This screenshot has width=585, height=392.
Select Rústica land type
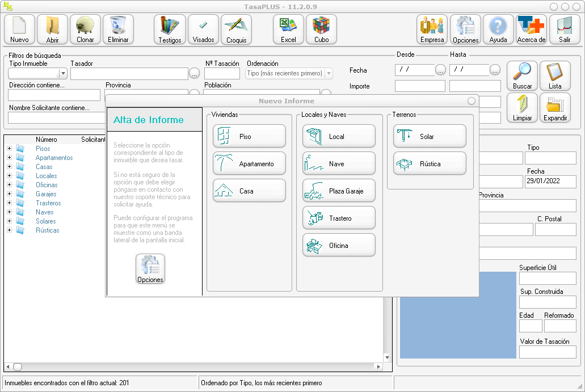(x=430, y=163)
